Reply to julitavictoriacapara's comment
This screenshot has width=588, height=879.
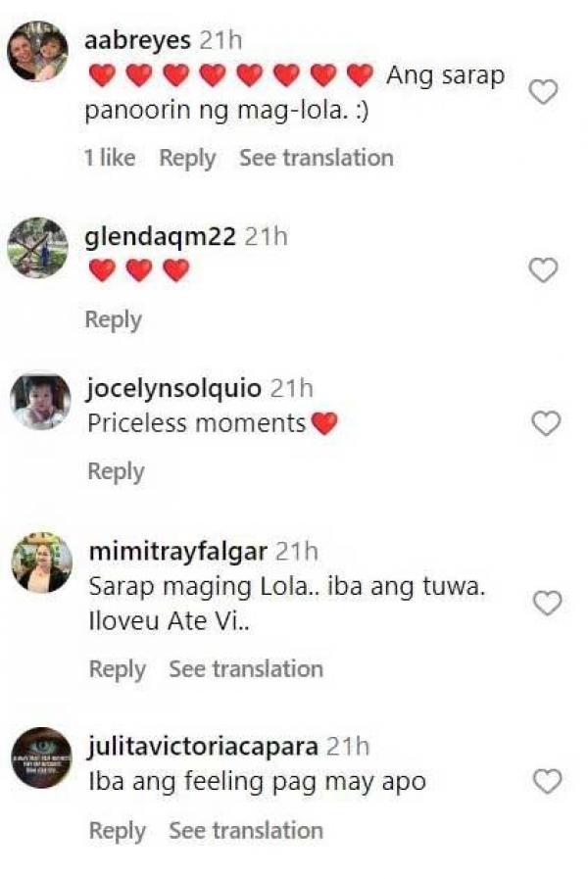click(x=118, y=831)
